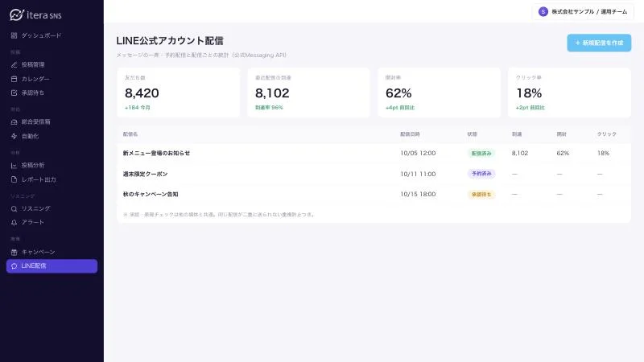Open the 週末限定クーポン broadcast row
The width and height of the screenshot is (644, 362).
(374, 174)
